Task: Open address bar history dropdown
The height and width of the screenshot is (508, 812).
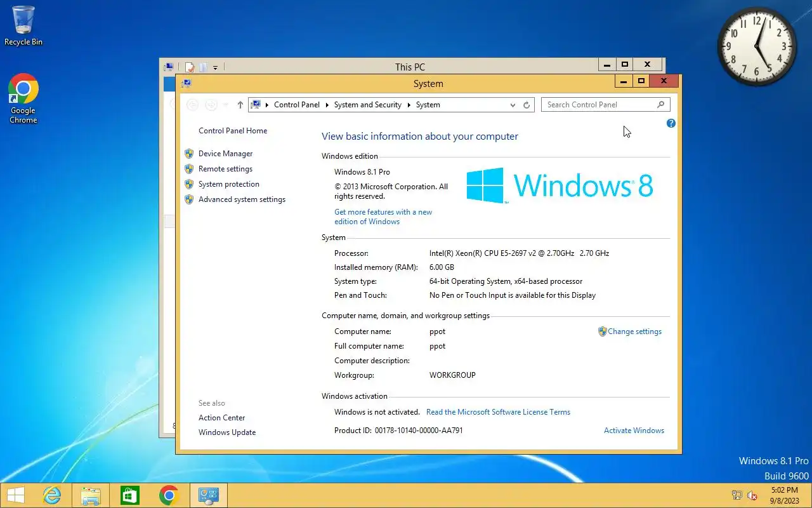Action: click(513, 105)
